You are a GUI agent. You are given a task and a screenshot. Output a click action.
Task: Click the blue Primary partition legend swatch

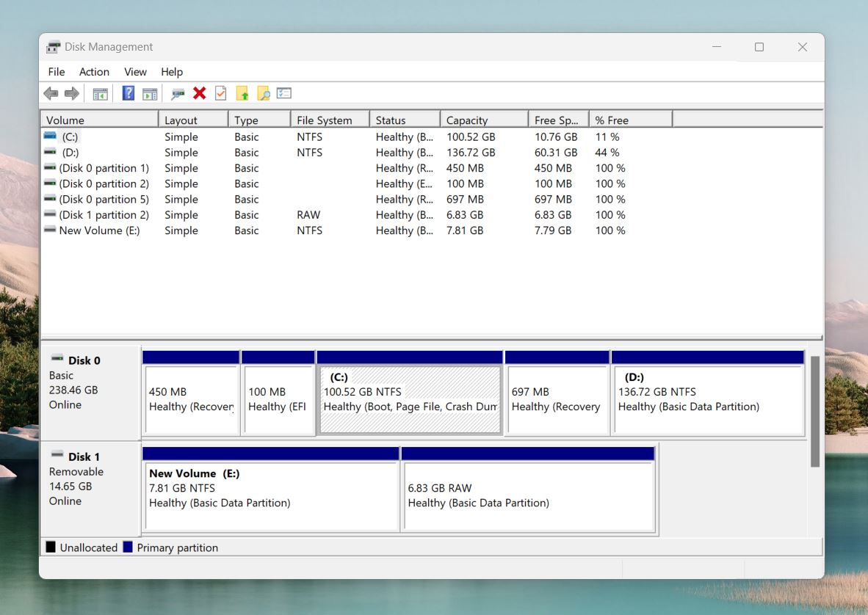(x=127, y=547)
